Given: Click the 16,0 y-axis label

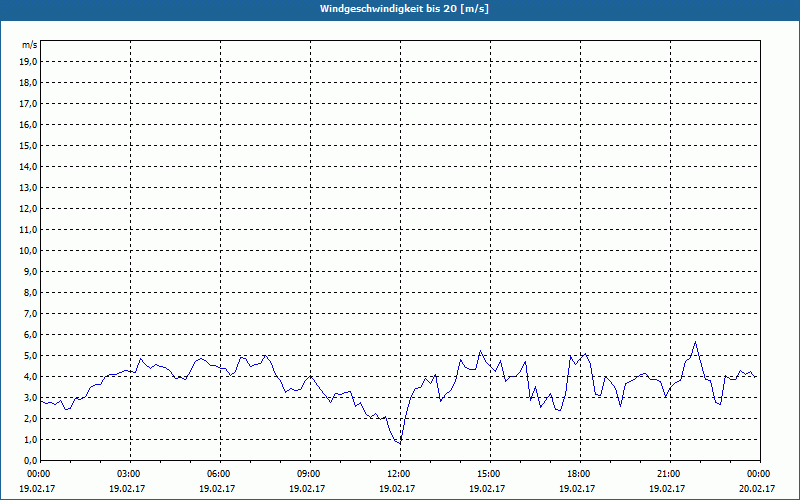Looking at the screenshot, I should (x=29, y=124).
